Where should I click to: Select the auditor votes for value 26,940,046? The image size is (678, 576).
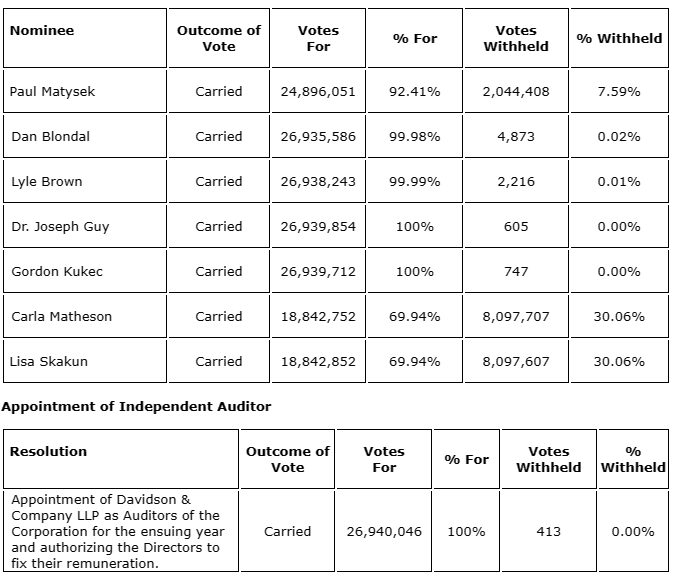click(x=384, y=531)
